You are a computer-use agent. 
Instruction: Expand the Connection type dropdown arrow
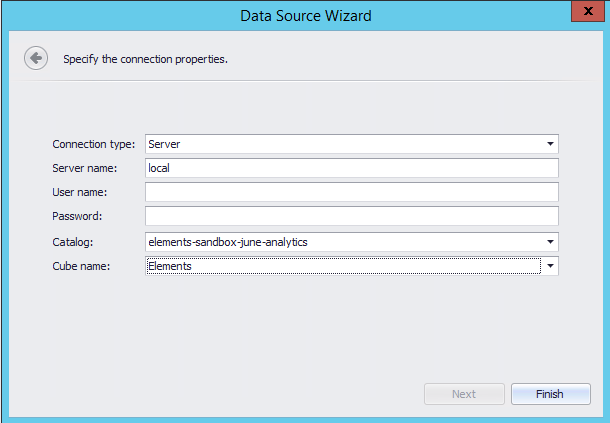550,144
